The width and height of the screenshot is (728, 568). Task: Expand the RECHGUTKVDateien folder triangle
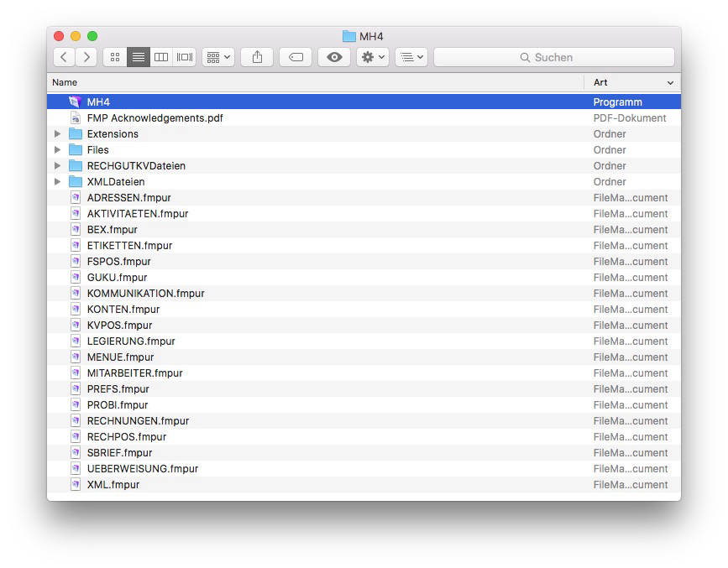[x=58, y=166]
